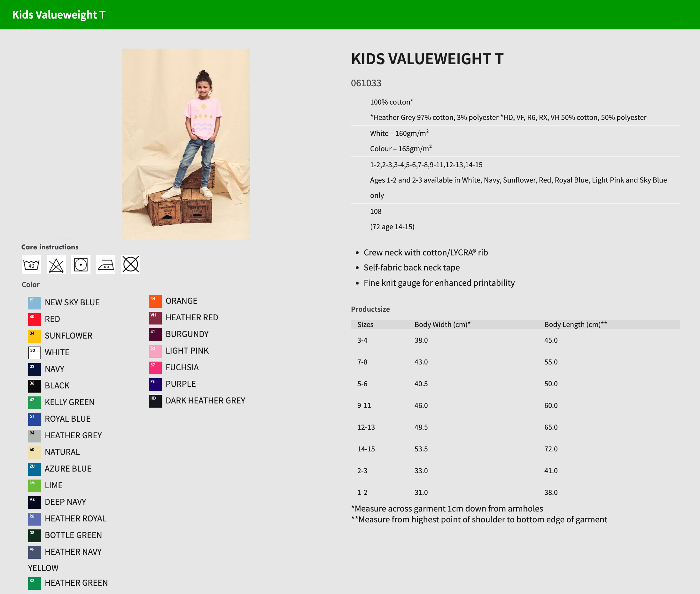
Task: Click the Kids Valueweight T header title
Action: pos(59,15)
